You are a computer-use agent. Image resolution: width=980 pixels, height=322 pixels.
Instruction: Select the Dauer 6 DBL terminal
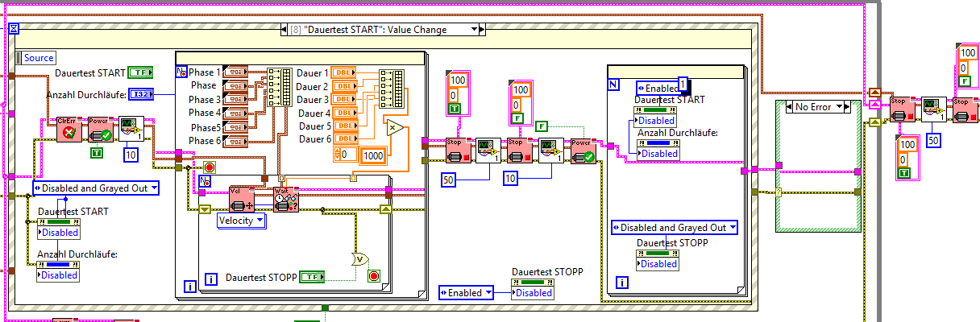[344, 139]
